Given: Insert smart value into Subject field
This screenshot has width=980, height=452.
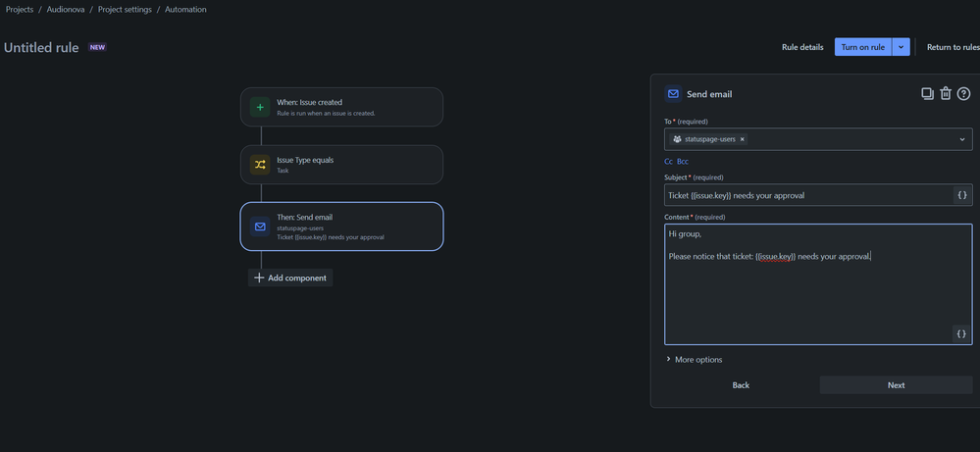Looking at the screenshot, I should (962, 195).
